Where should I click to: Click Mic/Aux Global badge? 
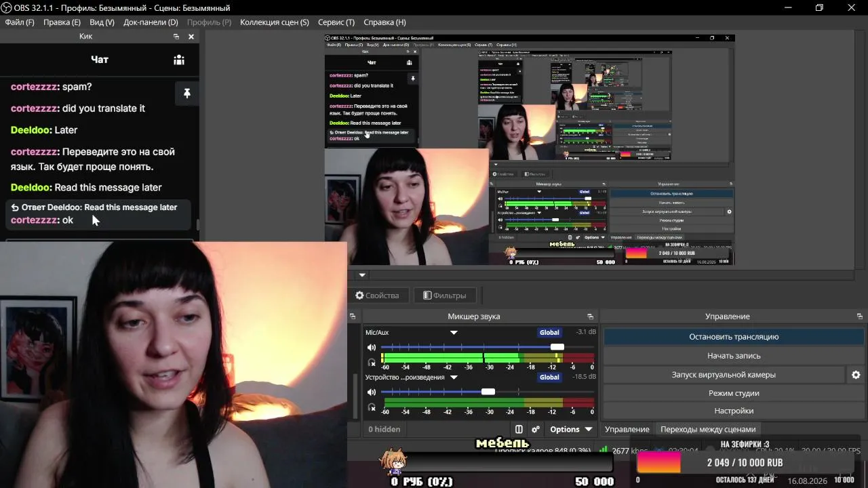pos(549,333)
